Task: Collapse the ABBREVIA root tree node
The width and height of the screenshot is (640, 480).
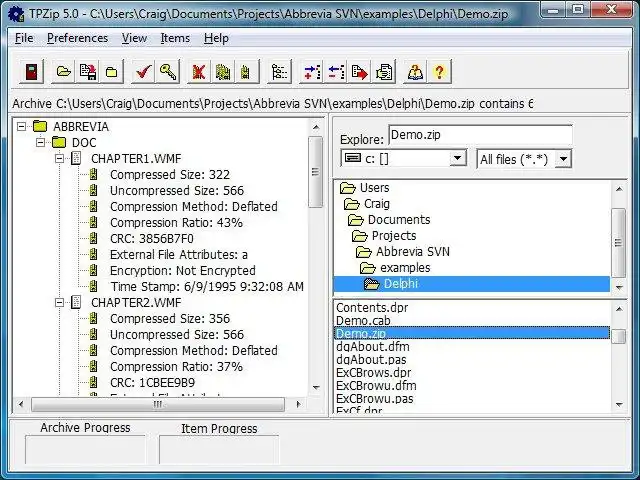Action: (21, 127)
